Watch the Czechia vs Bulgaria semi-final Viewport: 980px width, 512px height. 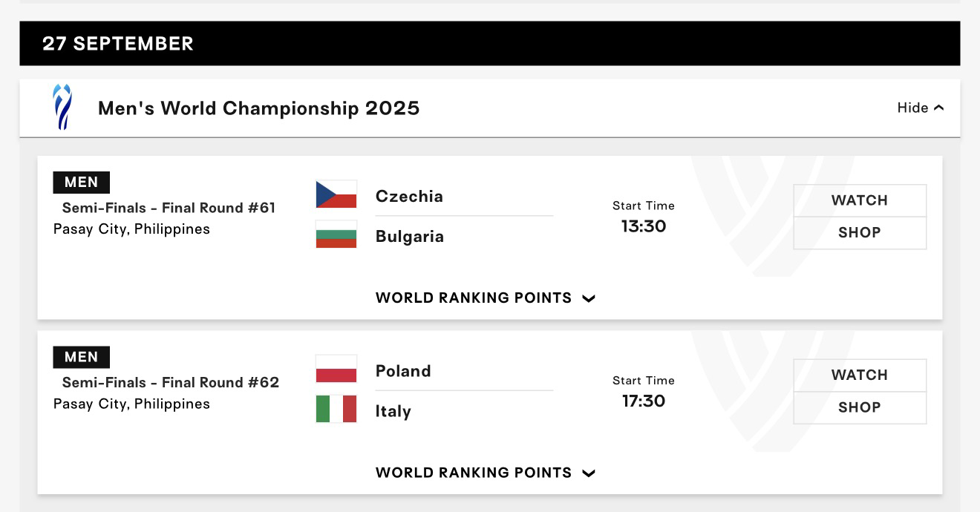pos(860,200)
